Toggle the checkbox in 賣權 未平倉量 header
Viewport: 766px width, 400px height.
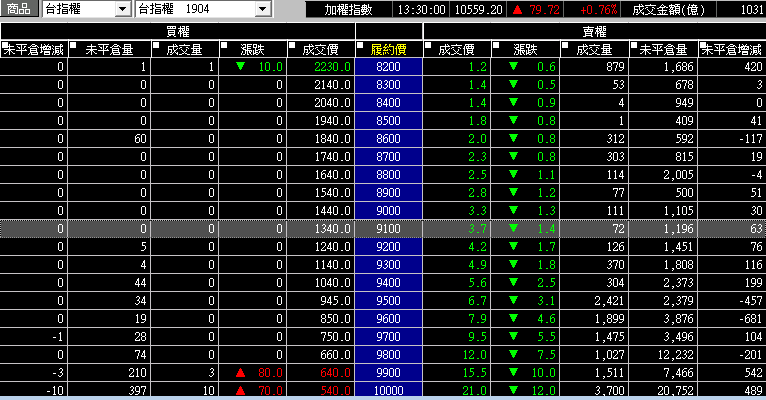tap(634, 45)
